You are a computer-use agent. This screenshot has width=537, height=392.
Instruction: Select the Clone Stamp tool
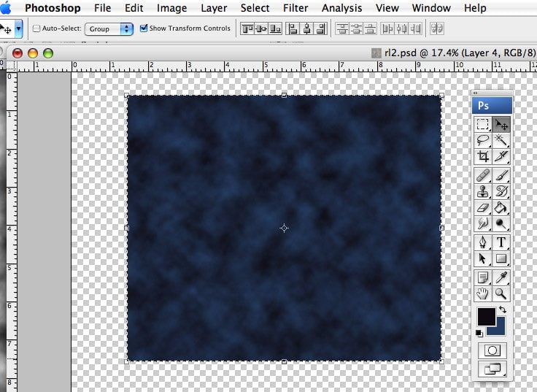point(483,191)
